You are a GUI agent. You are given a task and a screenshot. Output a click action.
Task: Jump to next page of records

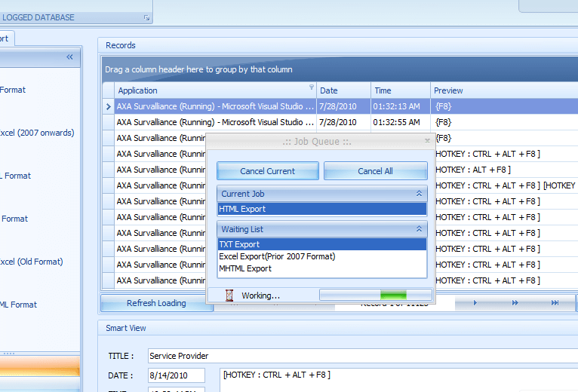coord(515,303)
